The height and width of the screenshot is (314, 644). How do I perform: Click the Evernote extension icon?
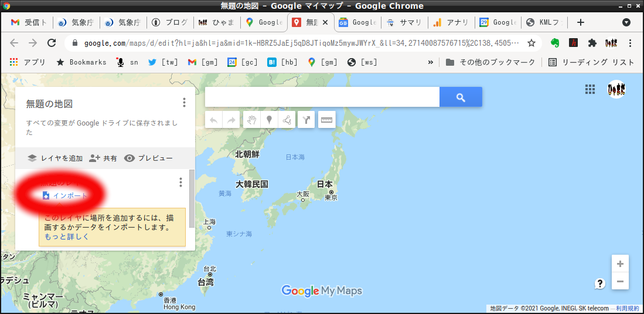[x=556, y=43]
